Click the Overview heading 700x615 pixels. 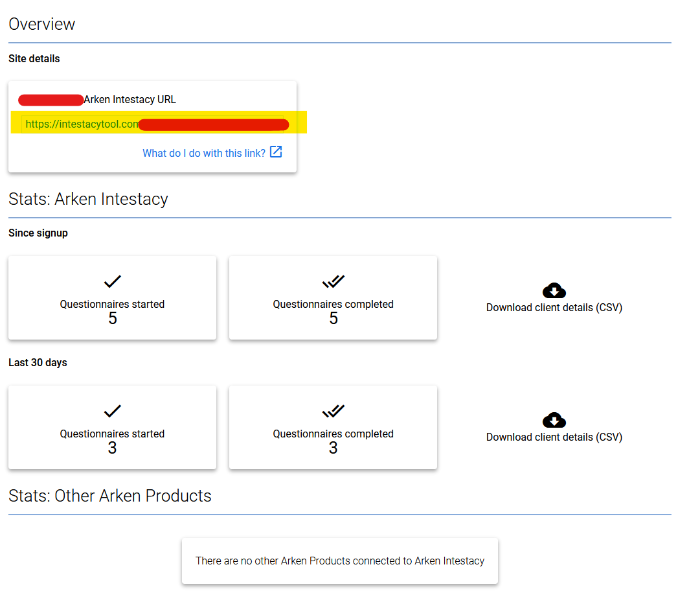42,25
